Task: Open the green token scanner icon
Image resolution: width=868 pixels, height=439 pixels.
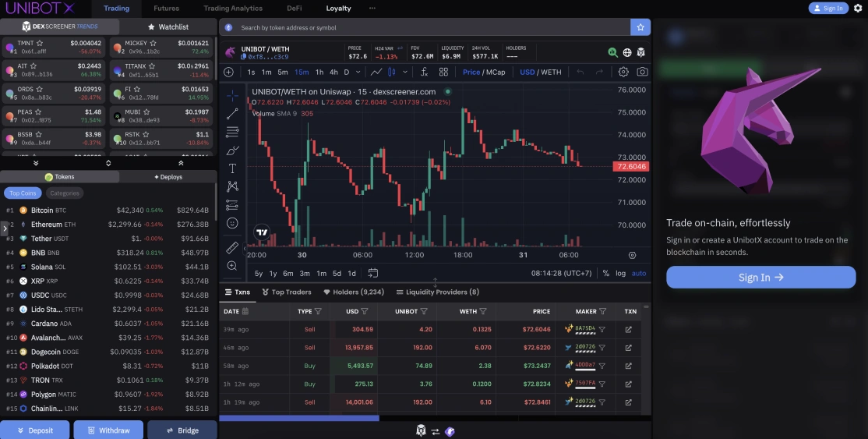Action: tap(612, 53)
